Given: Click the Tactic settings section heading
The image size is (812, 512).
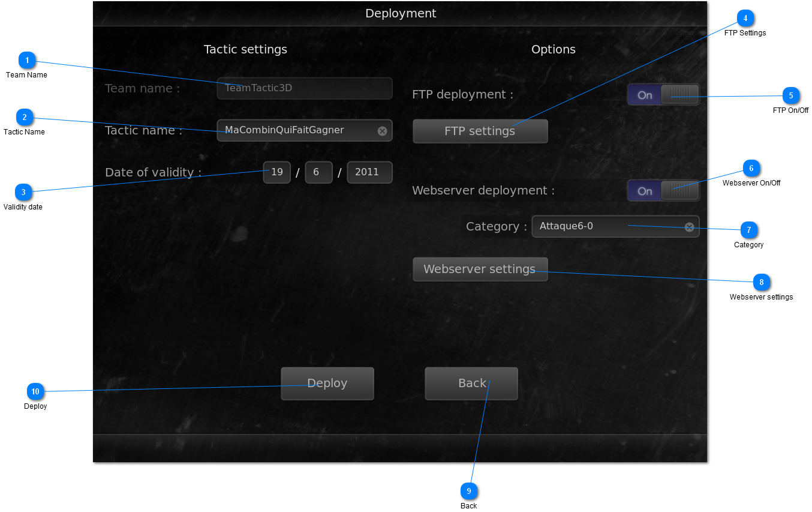Looking at the screenshot, I should pyautogui.click(x=245, y=49).
